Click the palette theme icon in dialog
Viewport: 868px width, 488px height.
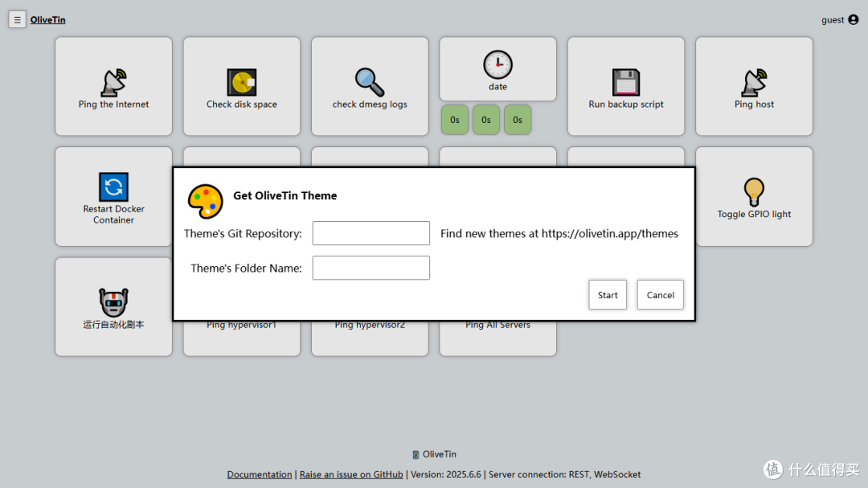pyautogui.click(x=206, y=202)
